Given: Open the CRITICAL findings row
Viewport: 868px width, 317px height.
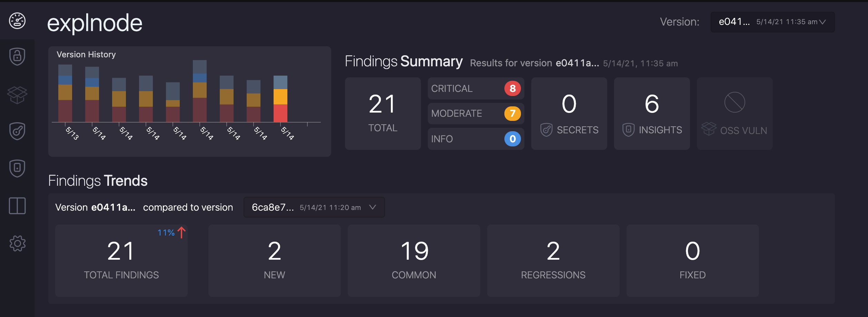Looking at the screenshot, I should (476, 88).
